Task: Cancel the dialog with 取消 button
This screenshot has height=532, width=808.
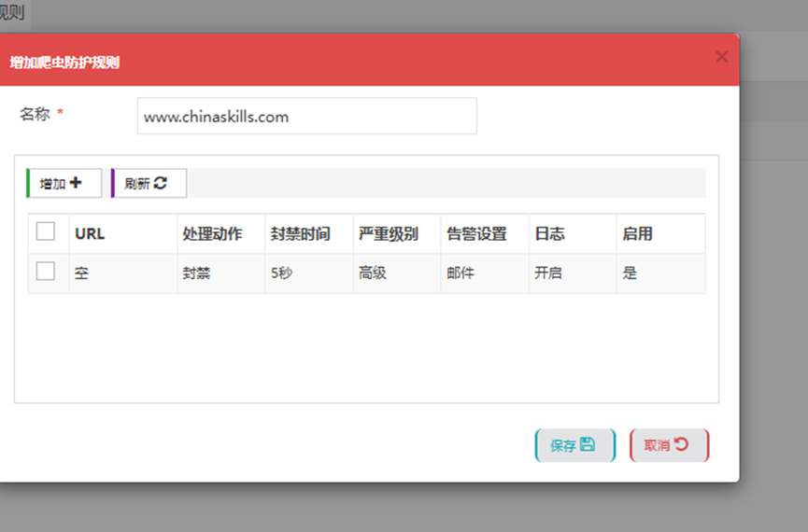Action: pyautogui.click(x=670, y=445)
